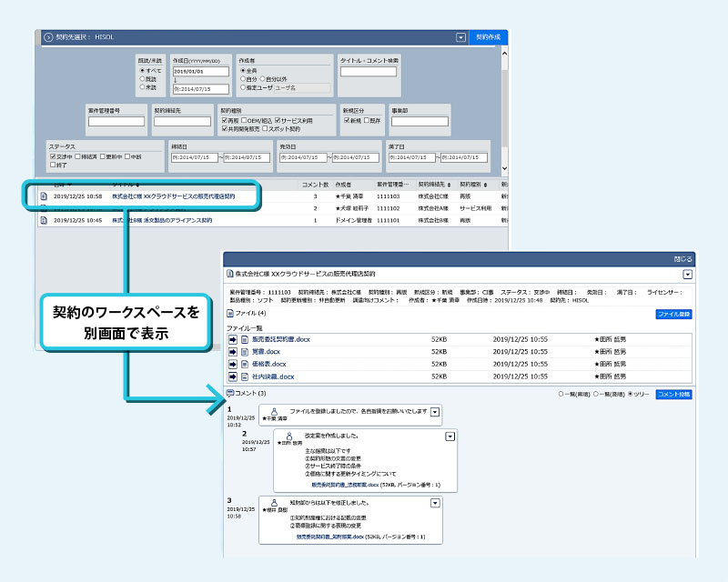The image size is (728, 582).
Task: Click the コメント投稿 button
Action: (x=673, y=394)
